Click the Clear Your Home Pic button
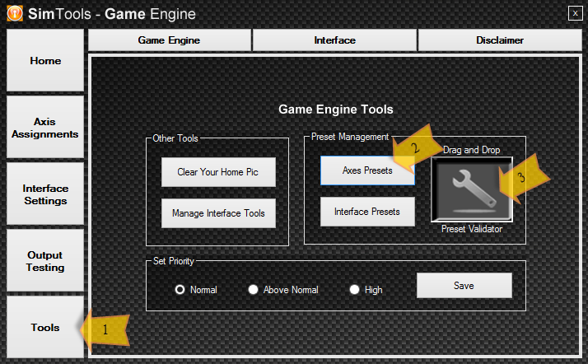Viewport: 588px width, 364px height. coord(218,172)
